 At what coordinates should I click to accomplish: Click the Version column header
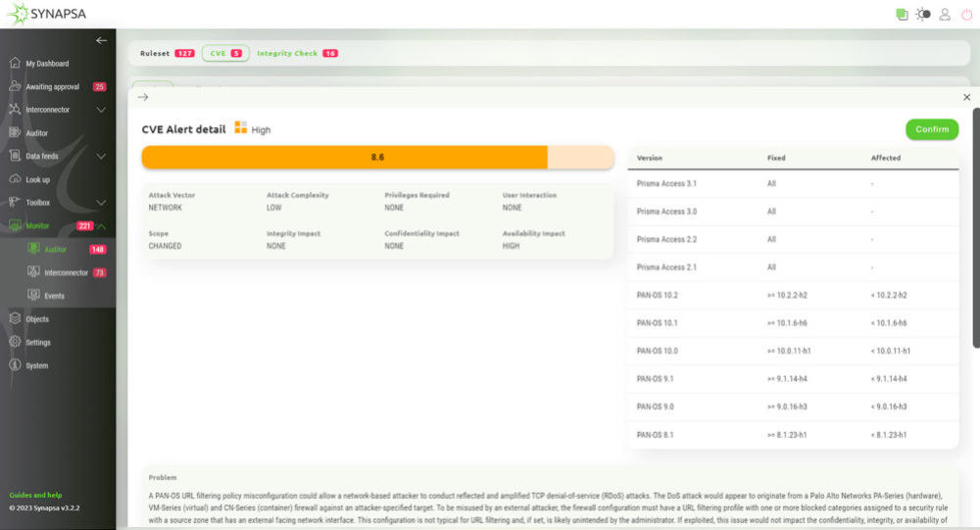point(650,158)
